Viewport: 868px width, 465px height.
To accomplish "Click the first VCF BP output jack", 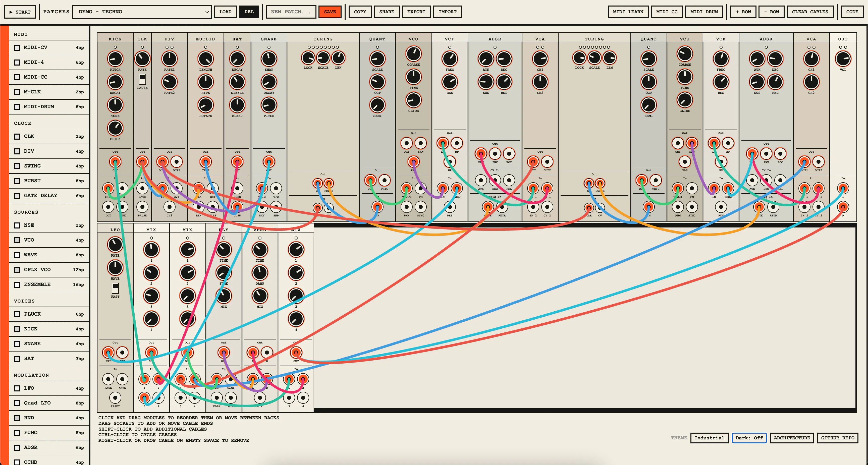I will pos(457,143).
